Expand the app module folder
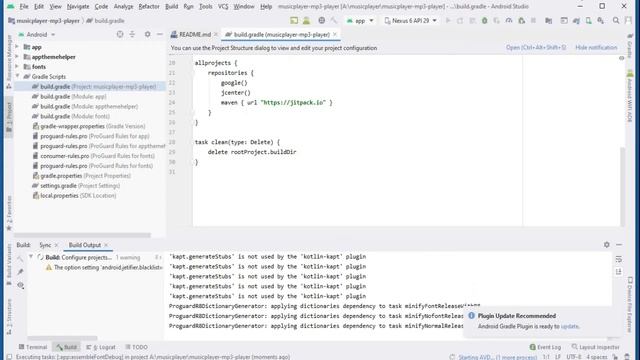This screenshot has height=360, width=640. click(17, 47)
